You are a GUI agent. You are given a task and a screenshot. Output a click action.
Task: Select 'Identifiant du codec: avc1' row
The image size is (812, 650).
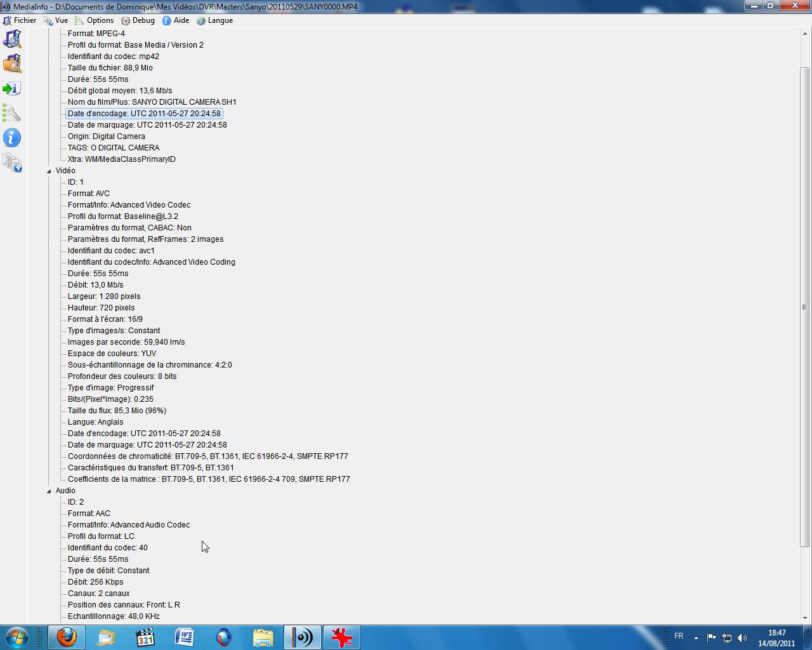pyautogui.click(x=111, y=251)
